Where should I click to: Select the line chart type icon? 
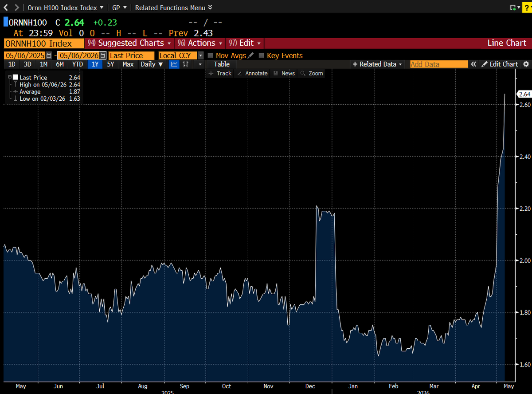[x=174, y=64]
